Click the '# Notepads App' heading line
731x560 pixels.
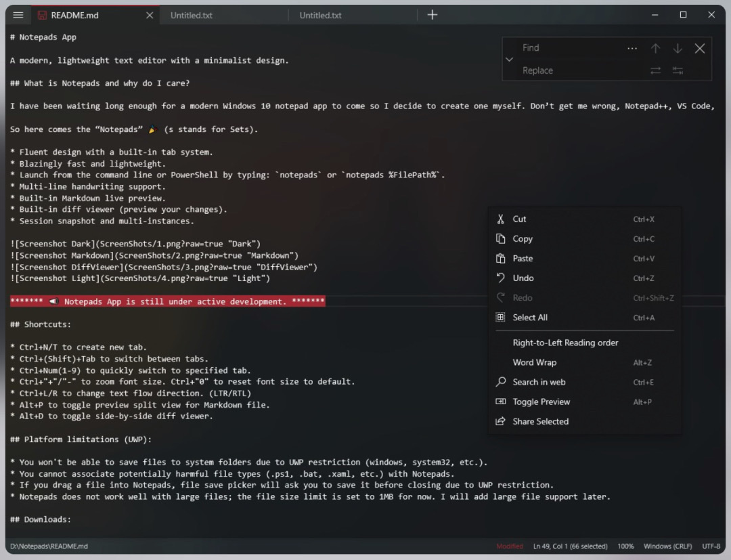coord(43,37)
